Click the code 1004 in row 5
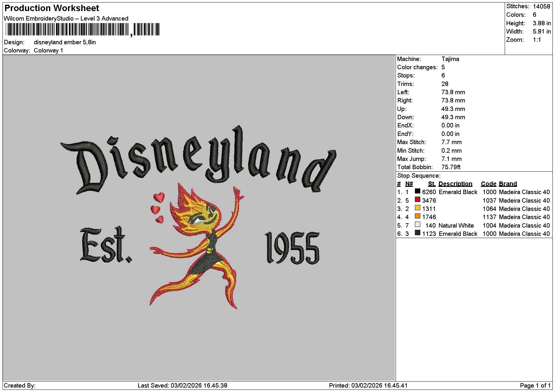The image size is (555, 392). [x=489, y=226]
